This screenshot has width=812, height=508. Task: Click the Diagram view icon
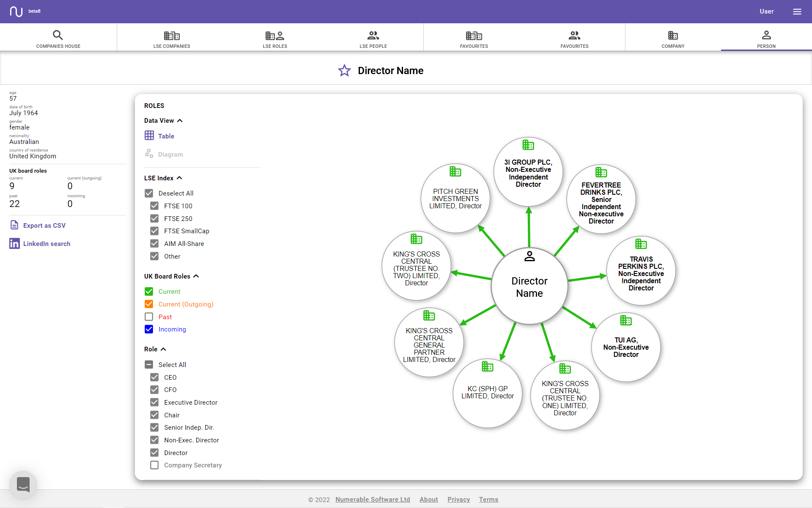[x=149, y=154]
